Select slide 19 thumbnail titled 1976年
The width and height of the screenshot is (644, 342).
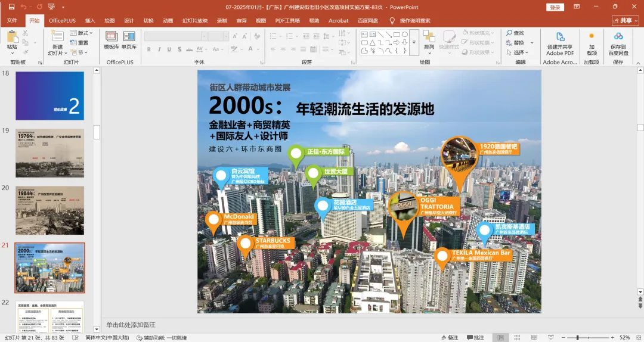coord(49,153)
